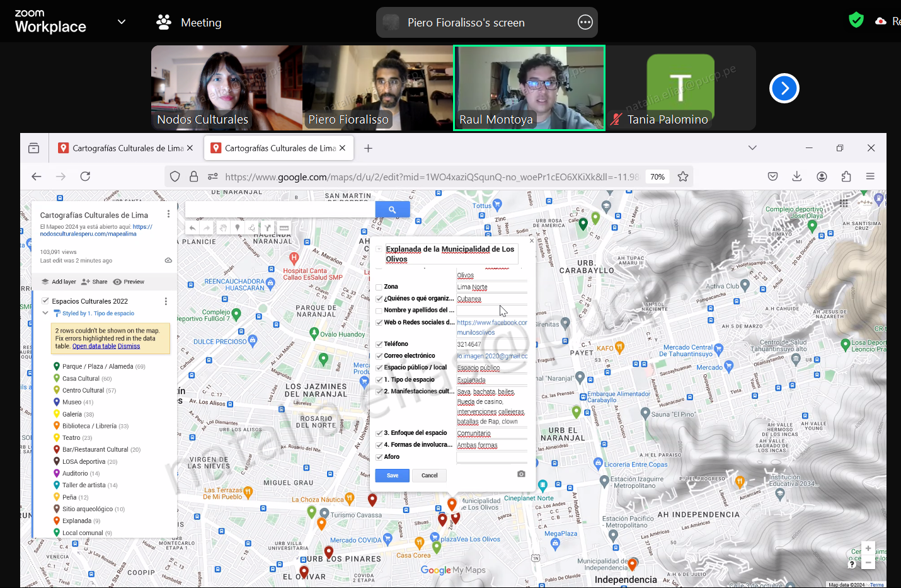Select Raul Montoya's video thumbnail
901x588 pixels.
[529, 88]
